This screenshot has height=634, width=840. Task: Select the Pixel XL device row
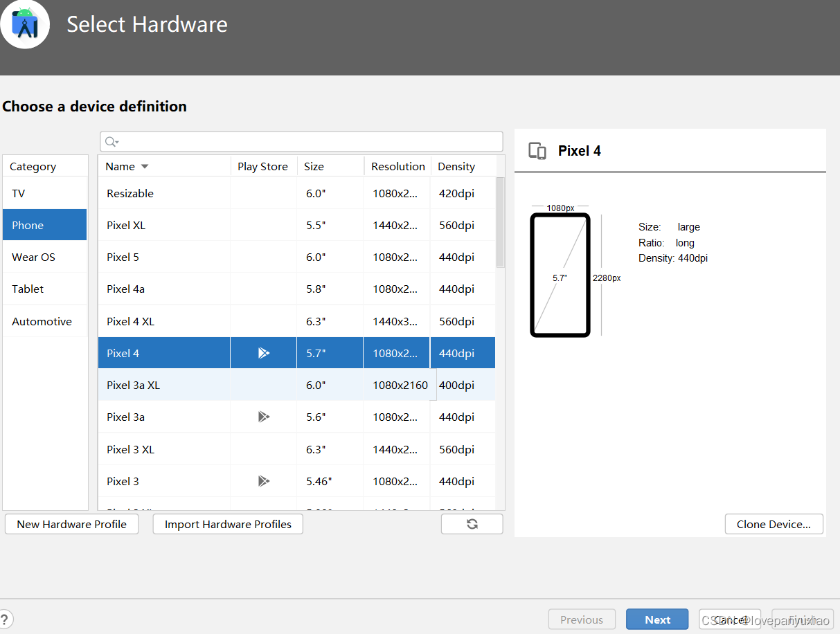pyautogui.click(x=296, y=225)
